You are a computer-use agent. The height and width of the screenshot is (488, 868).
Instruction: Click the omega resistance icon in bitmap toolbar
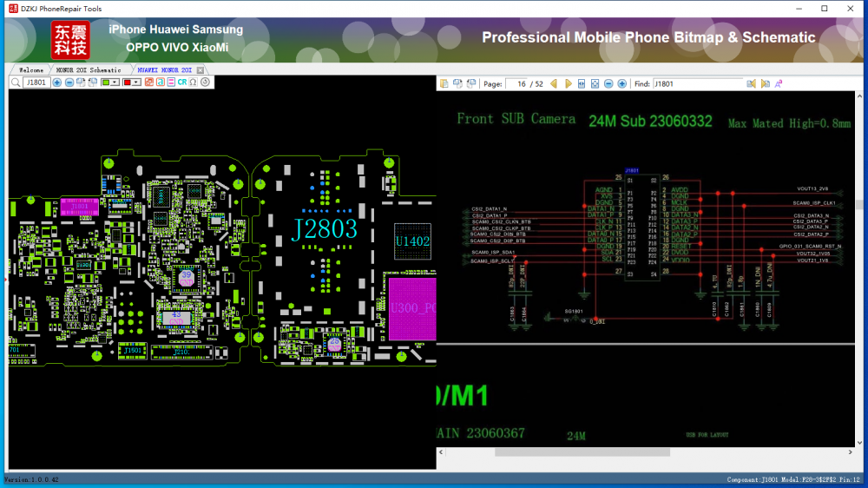click(x=193, y=82)
